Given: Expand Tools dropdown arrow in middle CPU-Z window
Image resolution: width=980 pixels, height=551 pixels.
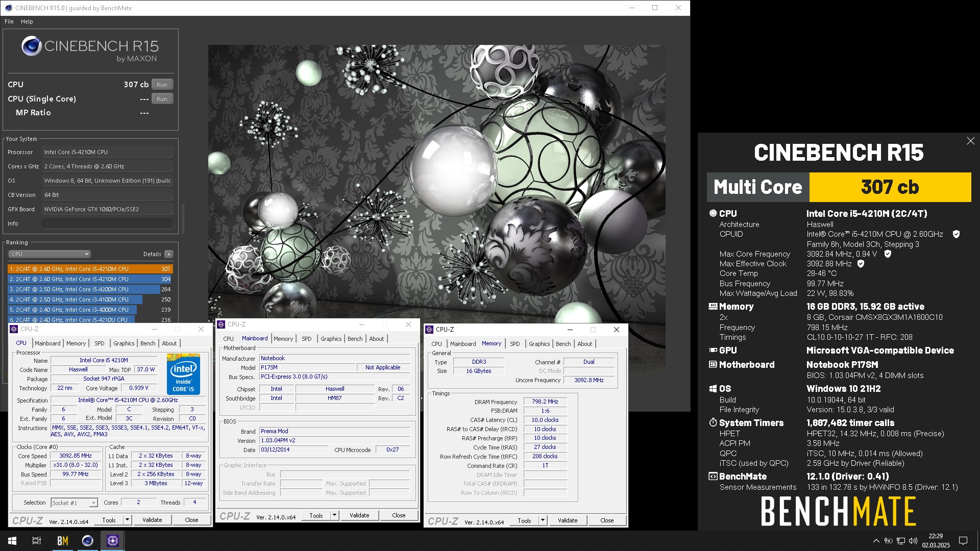Looking at the screenshot, I should coord(334,515).
